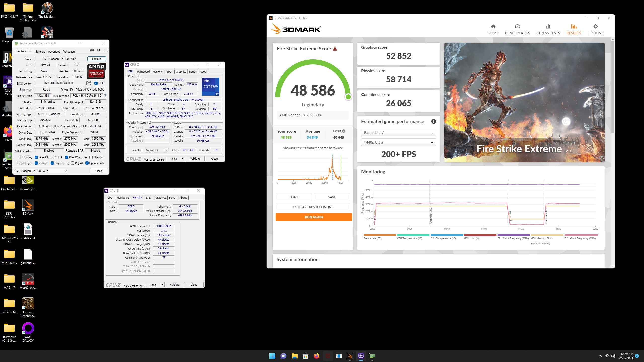The width and height of the screenshot is (644, 362).
Task: Click the GPU-Z screenshot camera icon
Action: coord(92,50)
